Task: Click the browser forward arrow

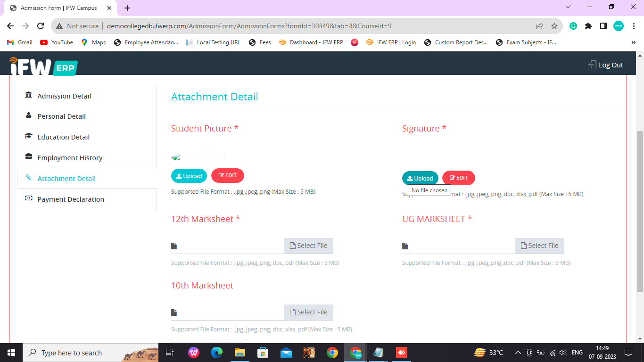Action: 25,26
